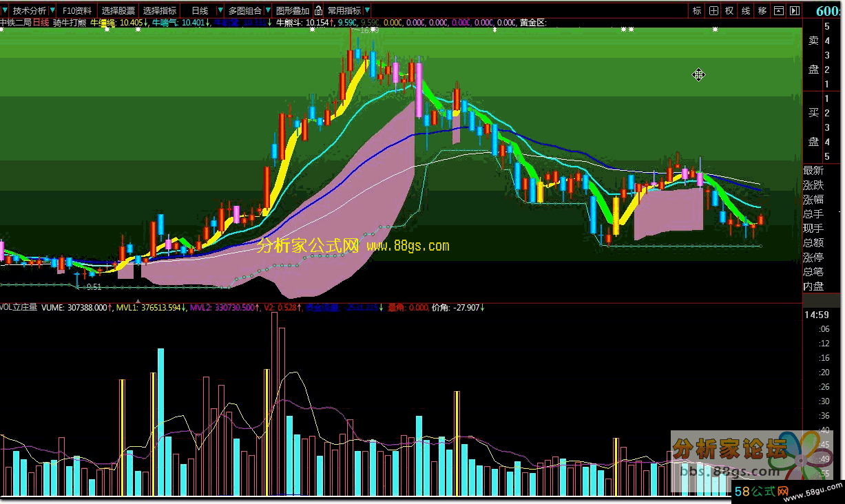Click the 总笔 sidebar row
The image size is (845, 504).
(x=813, y=271)
